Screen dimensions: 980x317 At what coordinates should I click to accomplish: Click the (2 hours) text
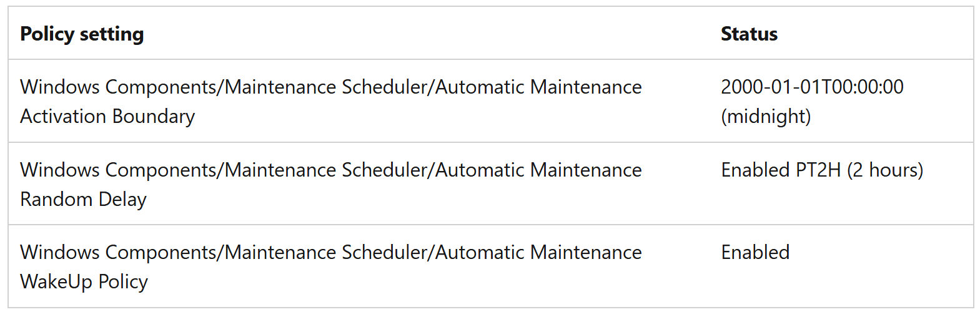click(885, 170)
